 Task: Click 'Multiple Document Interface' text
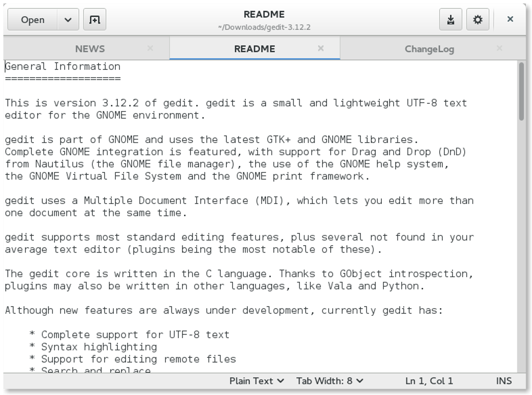(166, 200)
